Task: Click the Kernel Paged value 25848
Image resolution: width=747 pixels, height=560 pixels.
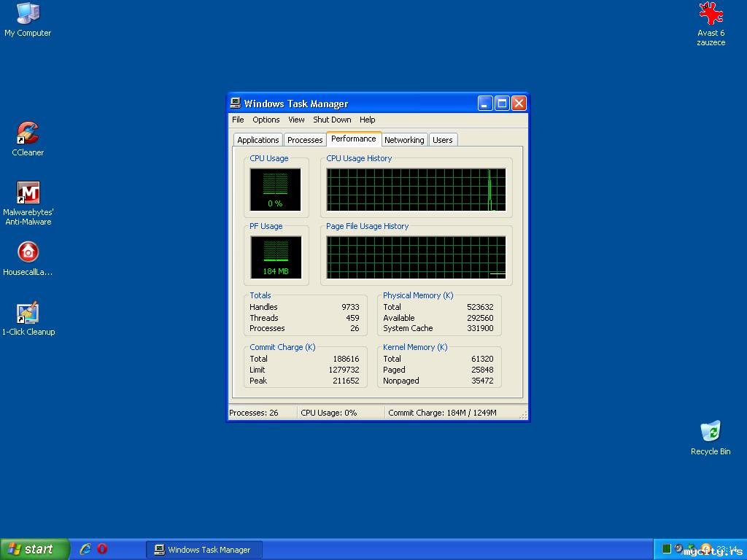Action: pos(482,370)
